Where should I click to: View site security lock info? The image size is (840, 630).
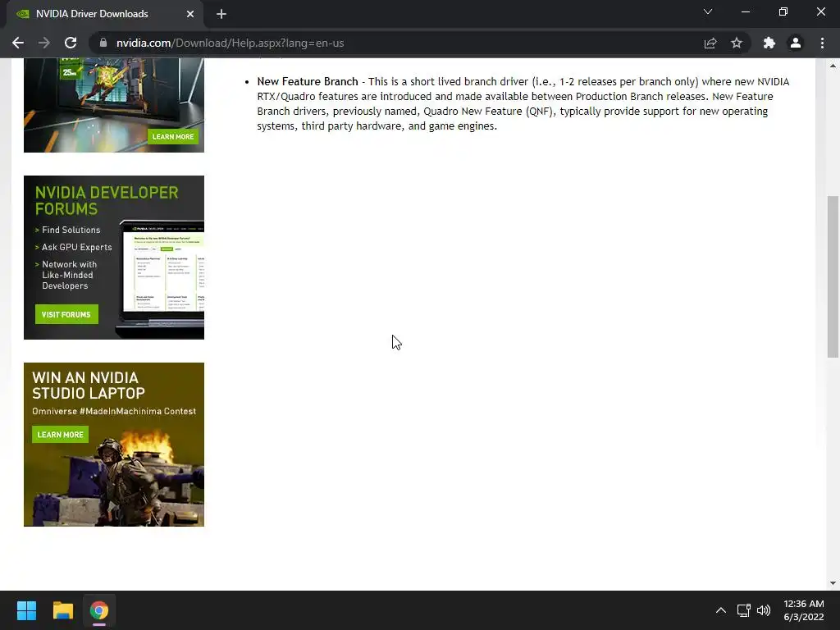tap(103, 43)
